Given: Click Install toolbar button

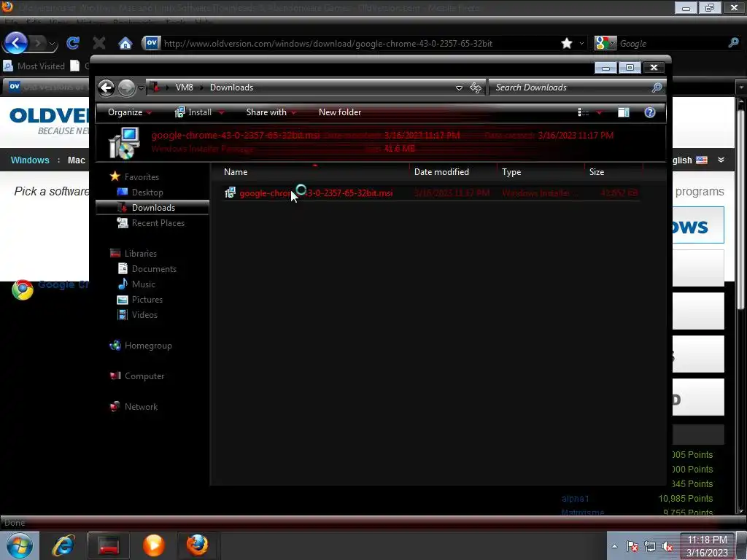Looking at the screenshot, I should tap(193, 112).
